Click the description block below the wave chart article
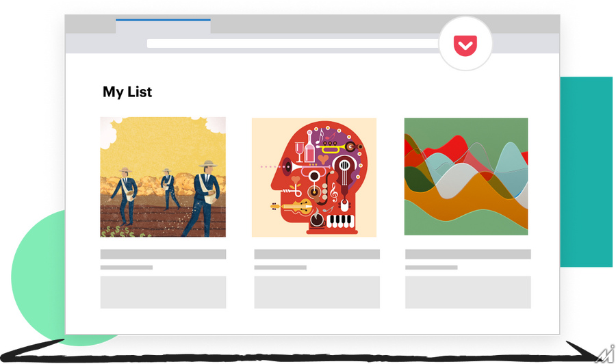The image size is (616, 364). pos(468,292)
